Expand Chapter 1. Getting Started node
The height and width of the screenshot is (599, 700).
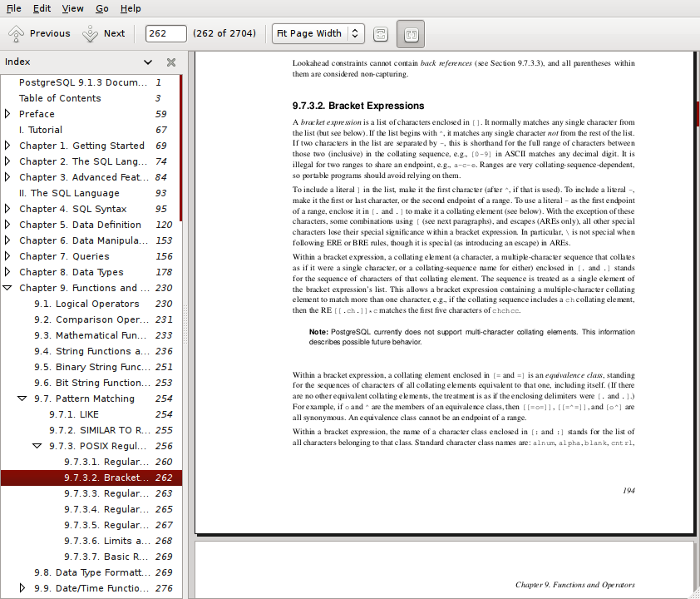pyautogui.click(x=7, y=146)
